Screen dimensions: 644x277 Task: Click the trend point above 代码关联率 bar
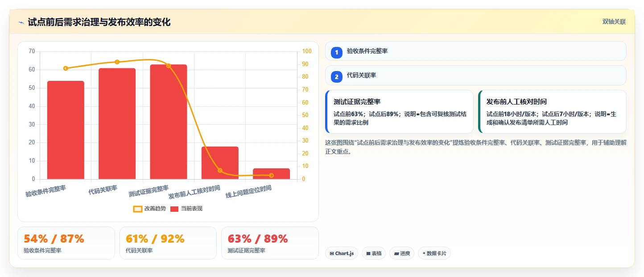[x=117, y=62]
